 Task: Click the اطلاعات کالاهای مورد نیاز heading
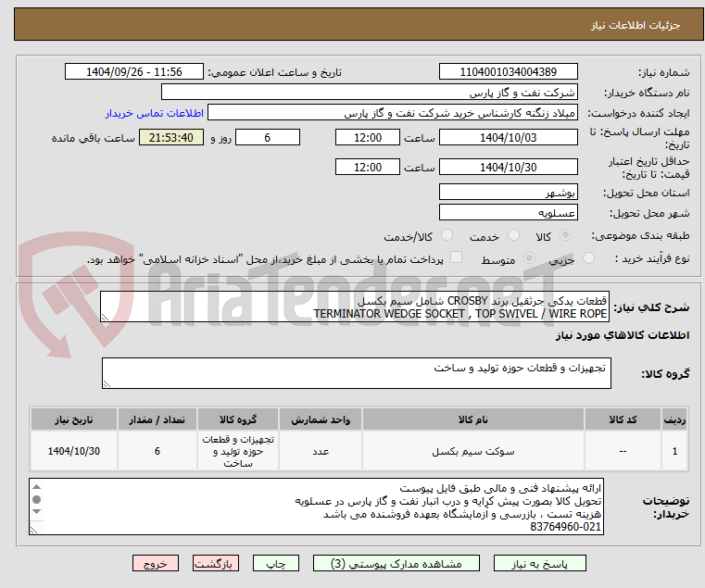pos(623,335)
